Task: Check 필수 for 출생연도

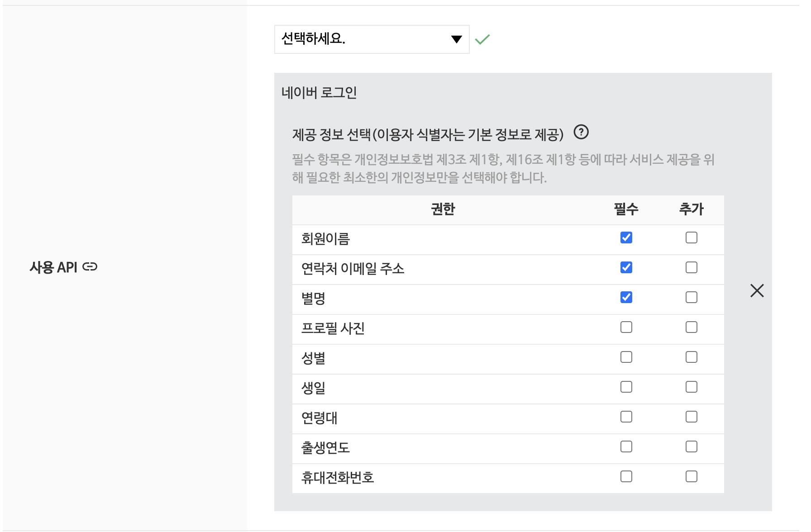Action: tap(626, 446)
